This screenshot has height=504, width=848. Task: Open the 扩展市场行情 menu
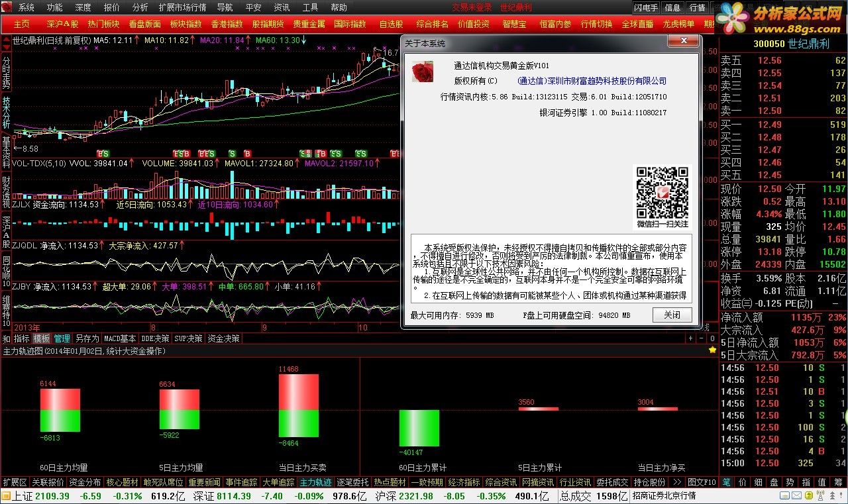tap(183, 7)
